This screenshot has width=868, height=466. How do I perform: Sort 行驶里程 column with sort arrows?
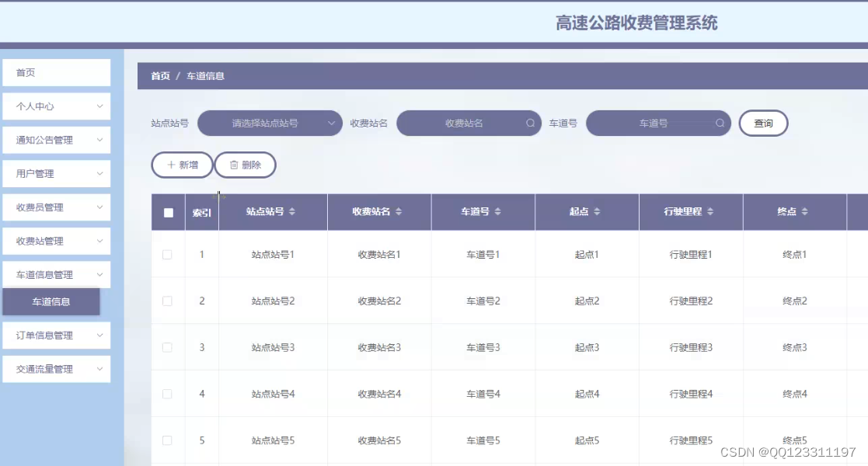(710, 211)
